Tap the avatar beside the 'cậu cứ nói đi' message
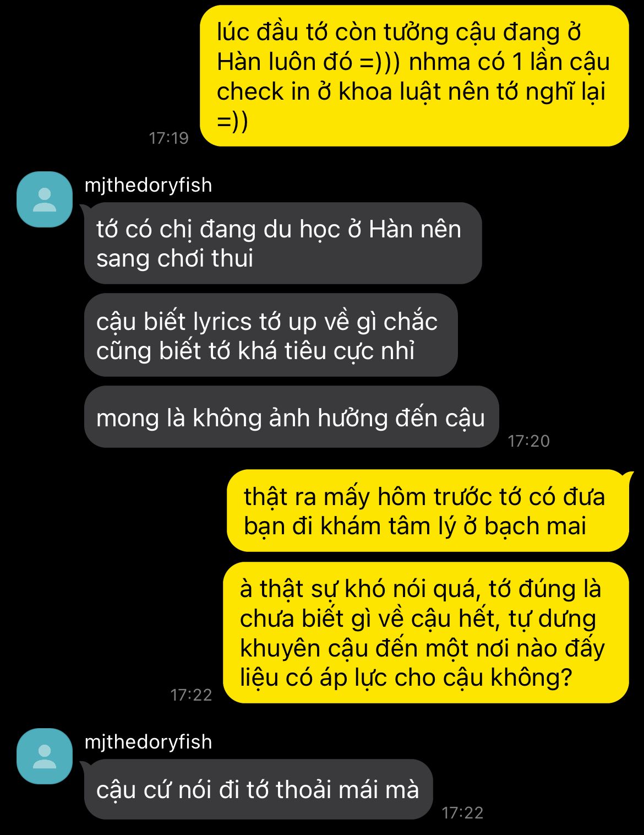Image resolution: width=644 pixels, height=835 pixels. [45, 756]
